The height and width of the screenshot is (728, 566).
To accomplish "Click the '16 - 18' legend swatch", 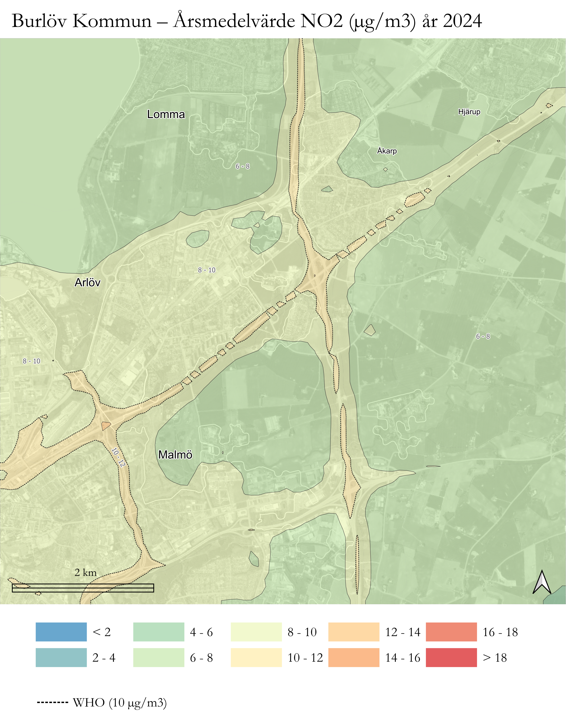I will [x=451, y=632].
